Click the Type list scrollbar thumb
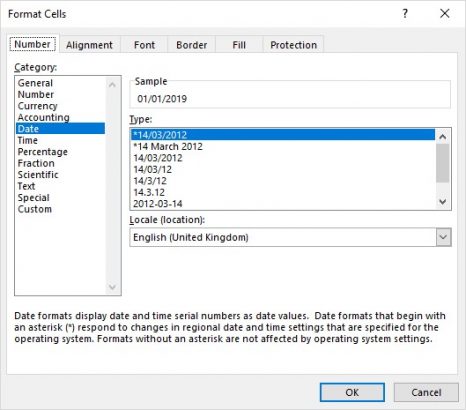This screenshot has height=410, width=466. tap(443, 163)
